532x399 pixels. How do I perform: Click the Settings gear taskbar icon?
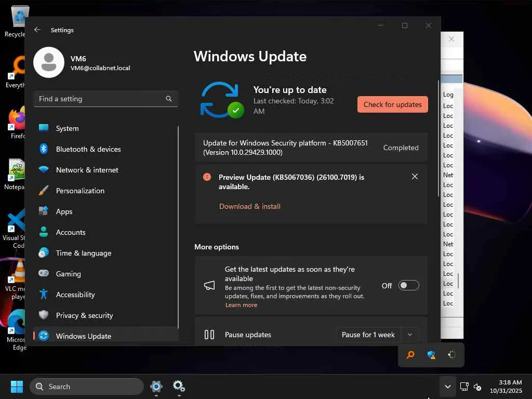tap(156, 387)
